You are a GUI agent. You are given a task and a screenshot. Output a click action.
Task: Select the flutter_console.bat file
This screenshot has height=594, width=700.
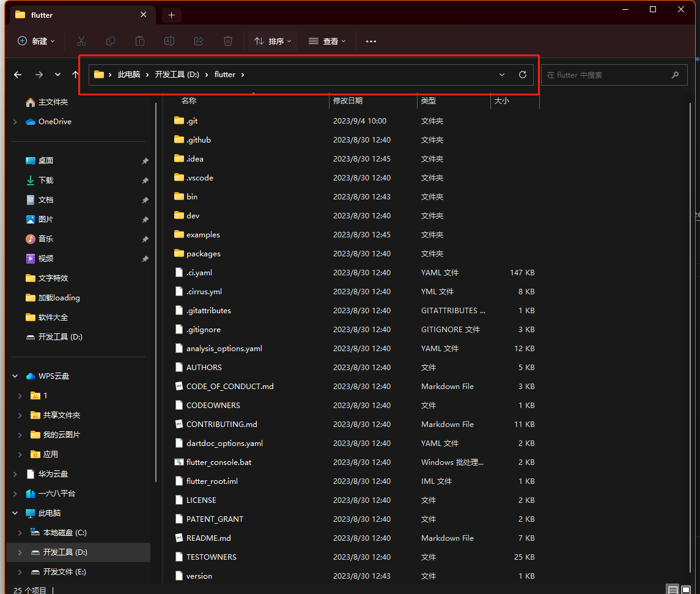coord(218,462)
